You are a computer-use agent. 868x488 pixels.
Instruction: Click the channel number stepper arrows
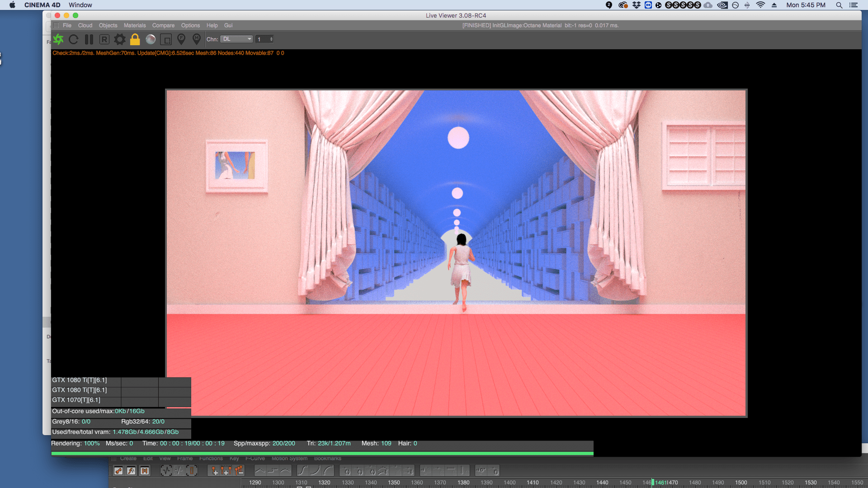coord(271,39)
